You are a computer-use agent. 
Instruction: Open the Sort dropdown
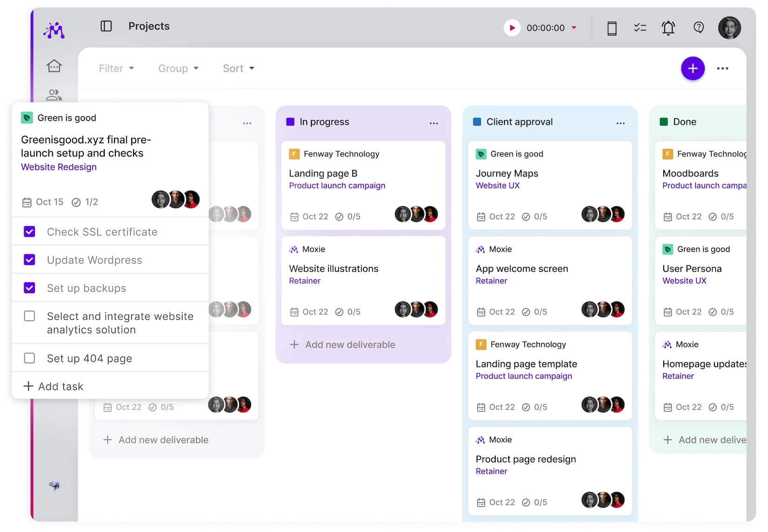click(x=238, y=68)
